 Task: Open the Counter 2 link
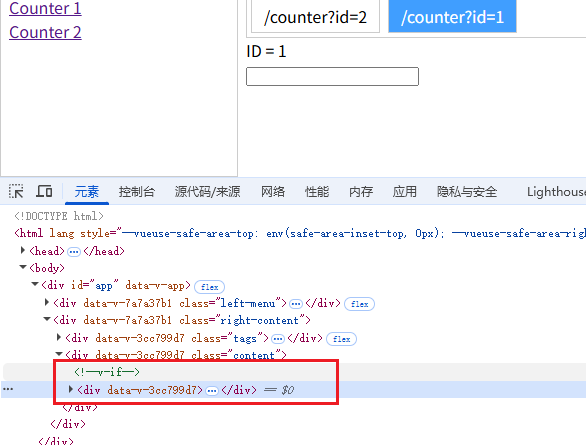45,33
